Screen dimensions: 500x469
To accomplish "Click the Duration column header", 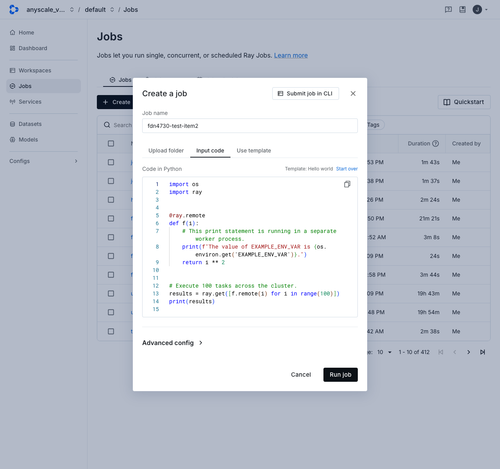I will coord(419,144).
